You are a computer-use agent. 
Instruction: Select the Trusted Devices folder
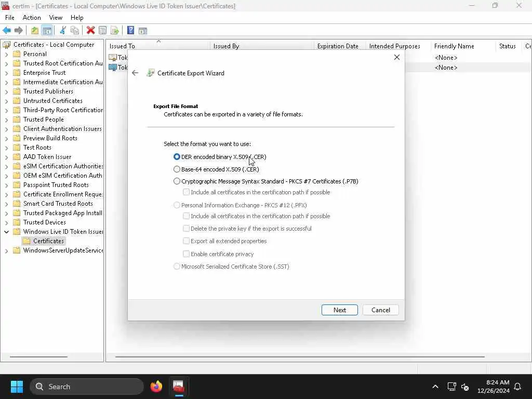pyautogui.click(x=45, y=222)
